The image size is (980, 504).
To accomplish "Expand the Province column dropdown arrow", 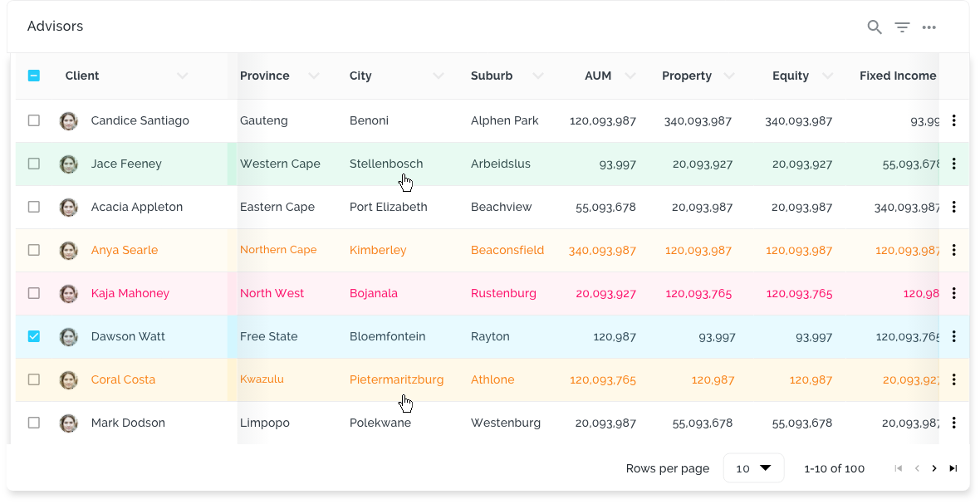I will click(x=313, y=76).
